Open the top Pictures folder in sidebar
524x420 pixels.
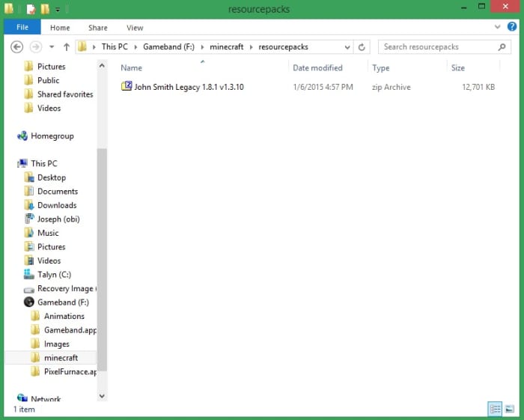(x=51, y=67)
